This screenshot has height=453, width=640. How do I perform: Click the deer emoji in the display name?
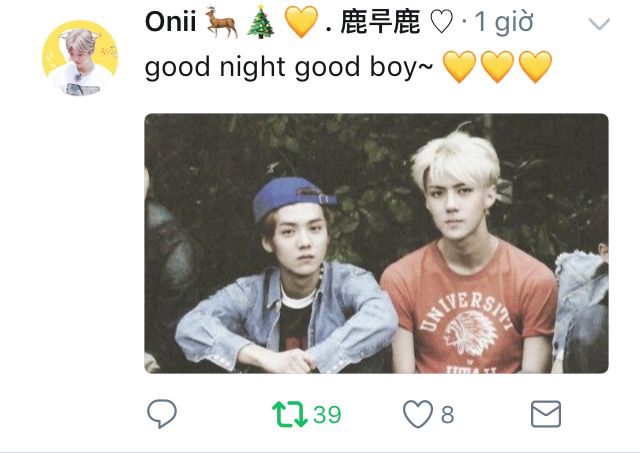click(221, 22)
